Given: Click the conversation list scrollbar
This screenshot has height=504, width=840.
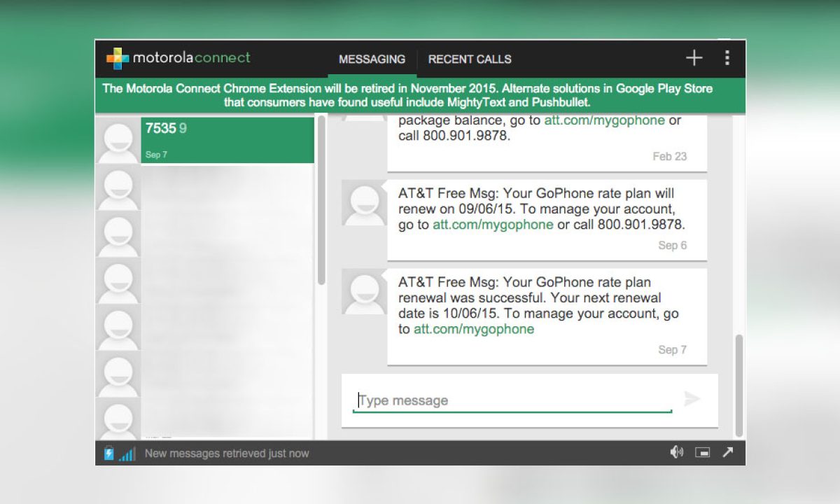Looking at the screenshot, I should coord(321,203).
